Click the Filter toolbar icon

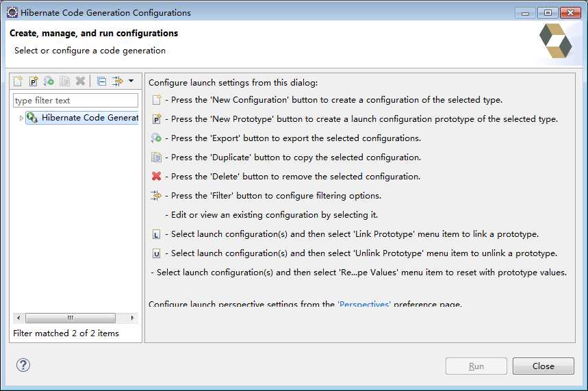tap(118, 81)
